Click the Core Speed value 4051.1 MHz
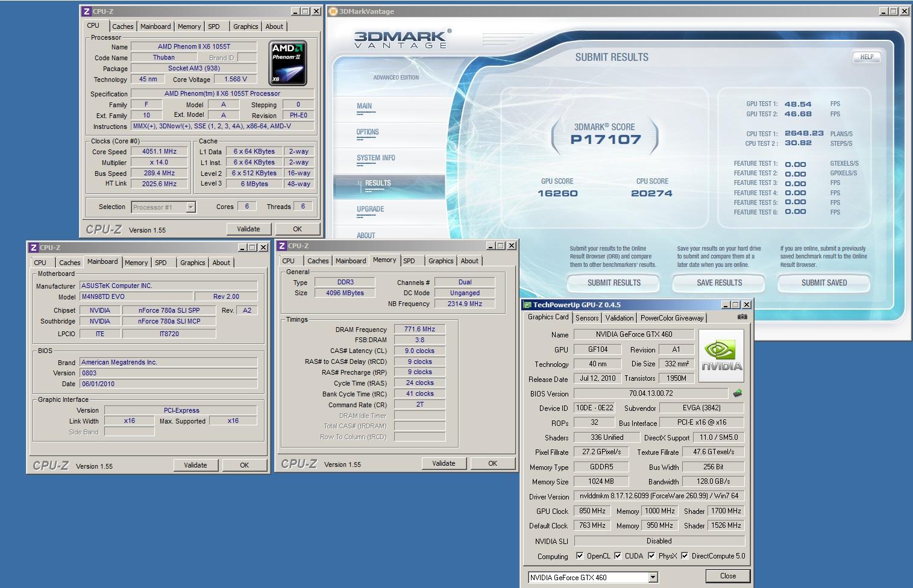 (160, 152)
